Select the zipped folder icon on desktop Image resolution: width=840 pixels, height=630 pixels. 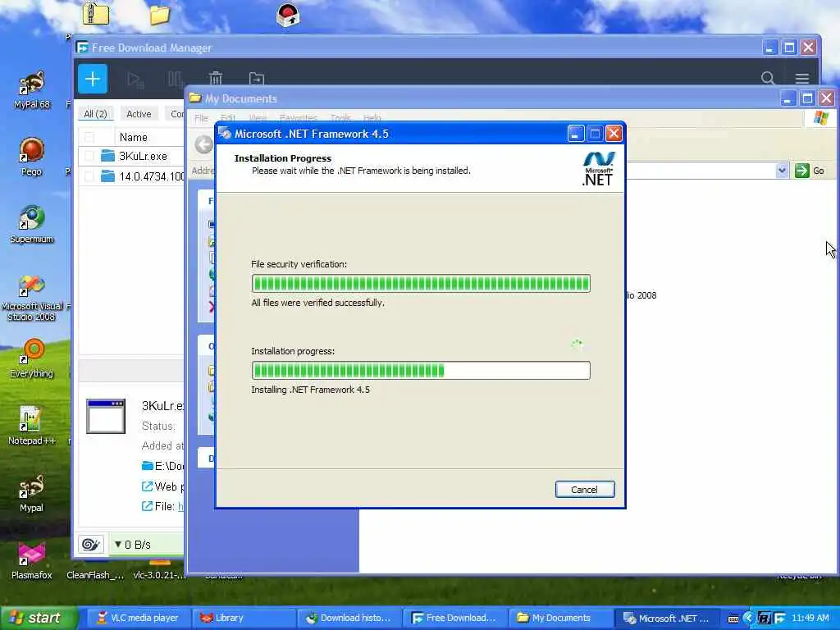pyautogui.click(x=96, y=14)
